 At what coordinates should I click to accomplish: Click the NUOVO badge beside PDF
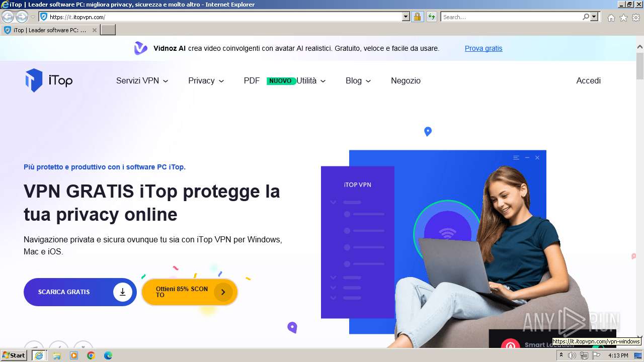(x=280, y=80)
